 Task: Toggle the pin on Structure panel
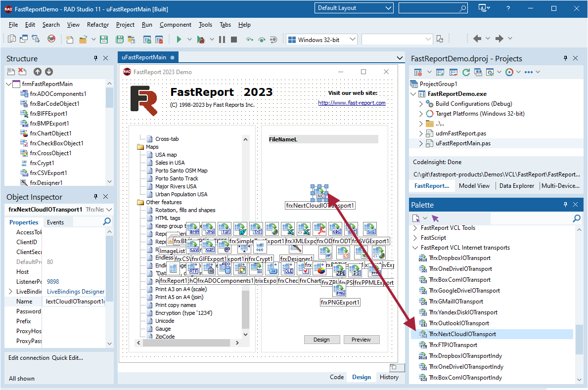(x=95, y=58)
